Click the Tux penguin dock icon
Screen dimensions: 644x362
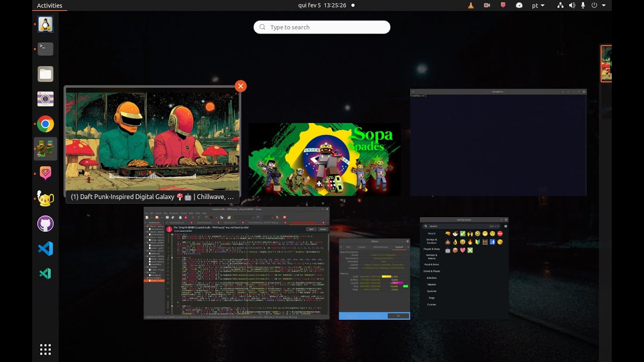point(45,24)
